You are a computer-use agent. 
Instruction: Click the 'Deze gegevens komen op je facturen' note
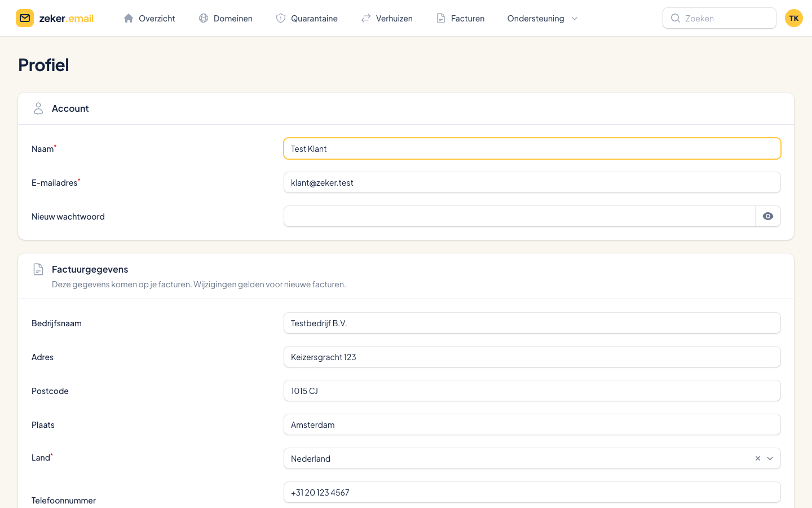pyautogui.click(x=199, y=284)
